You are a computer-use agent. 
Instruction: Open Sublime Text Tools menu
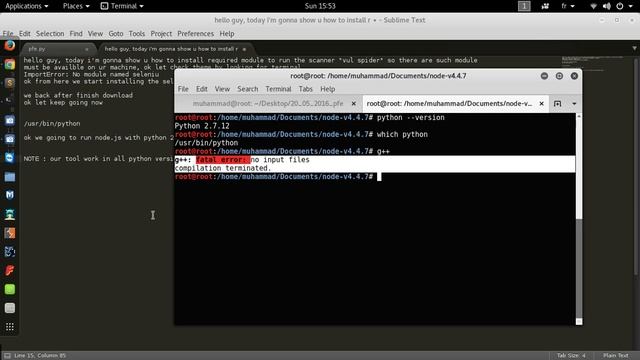pos(137,33)
